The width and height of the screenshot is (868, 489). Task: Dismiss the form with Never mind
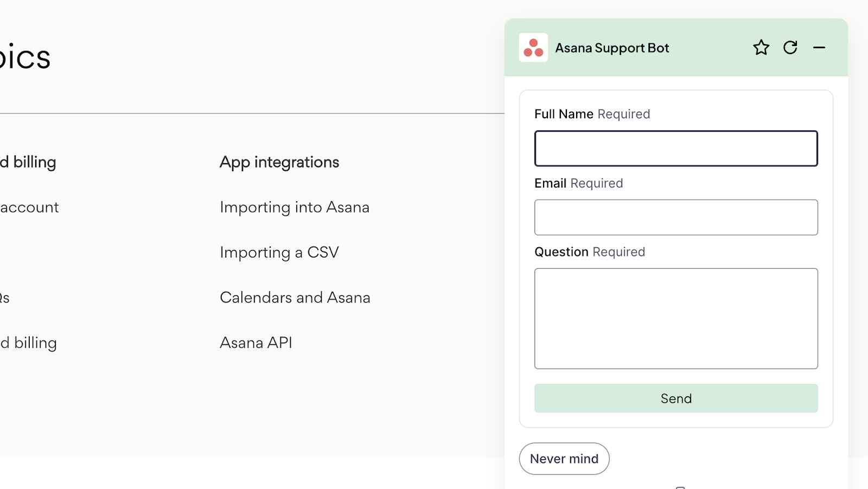pos(564,459)
